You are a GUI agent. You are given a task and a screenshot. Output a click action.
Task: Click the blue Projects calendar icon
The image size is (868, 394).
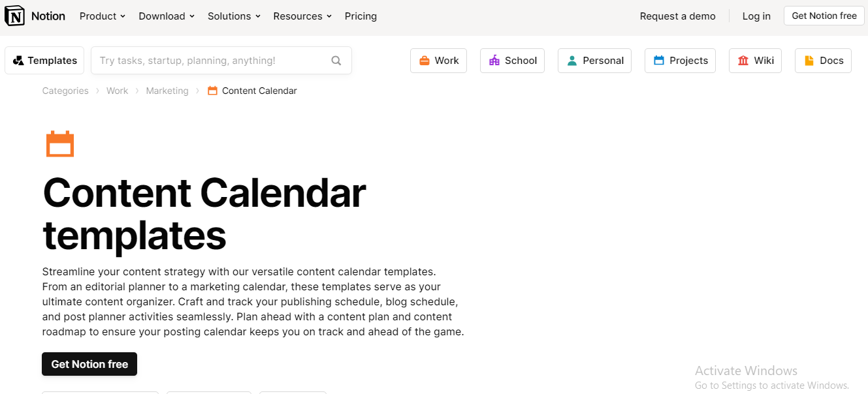659,61
